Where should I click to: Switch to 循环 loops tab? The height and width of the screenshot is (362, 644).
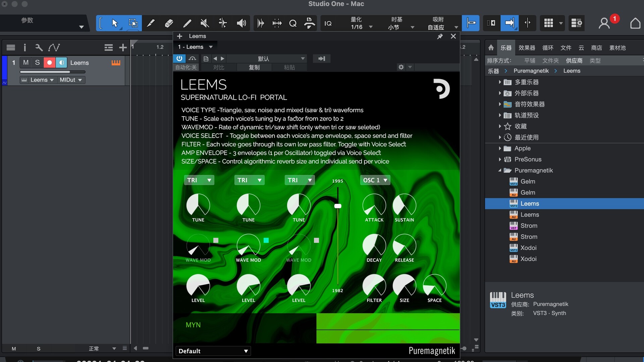[548, 48]
